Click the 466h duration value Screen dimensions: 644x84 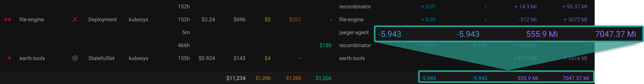[184, 45]
